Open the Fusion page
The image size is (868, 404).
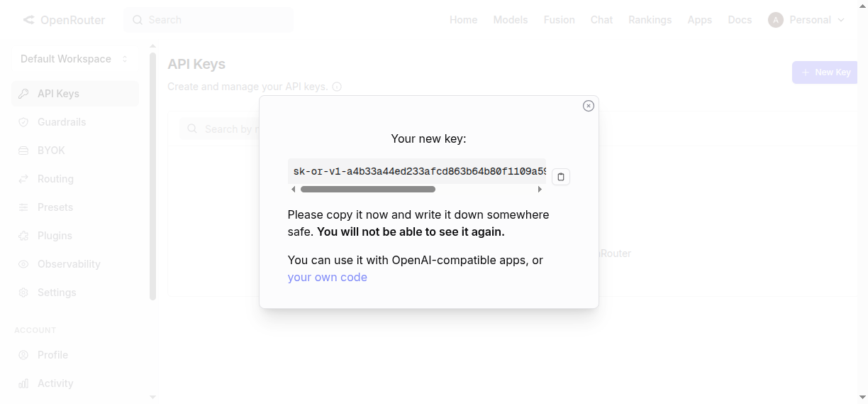click(560, 20)
